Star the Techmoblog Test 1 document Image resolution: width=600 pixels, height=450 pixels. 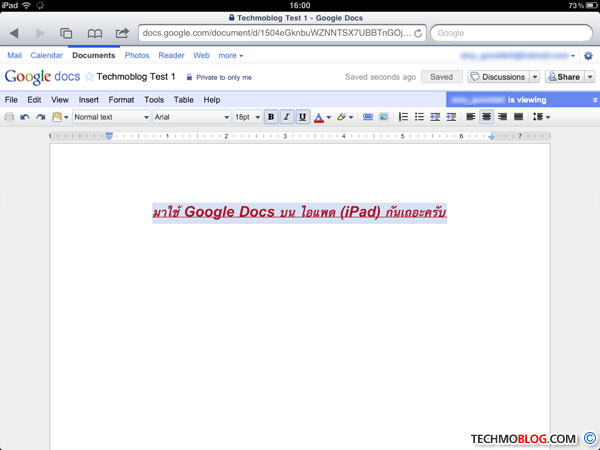89,77
